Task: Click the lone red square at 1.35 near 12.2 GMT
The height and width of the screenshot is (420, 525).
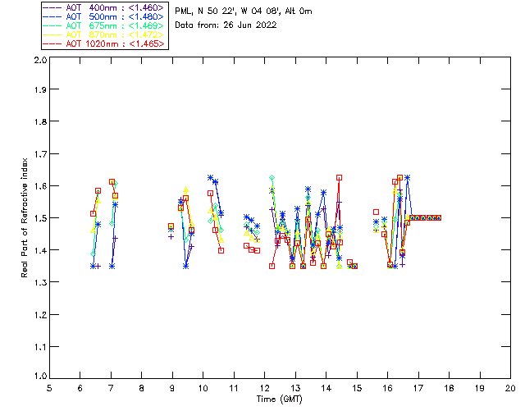Action: 272,267
